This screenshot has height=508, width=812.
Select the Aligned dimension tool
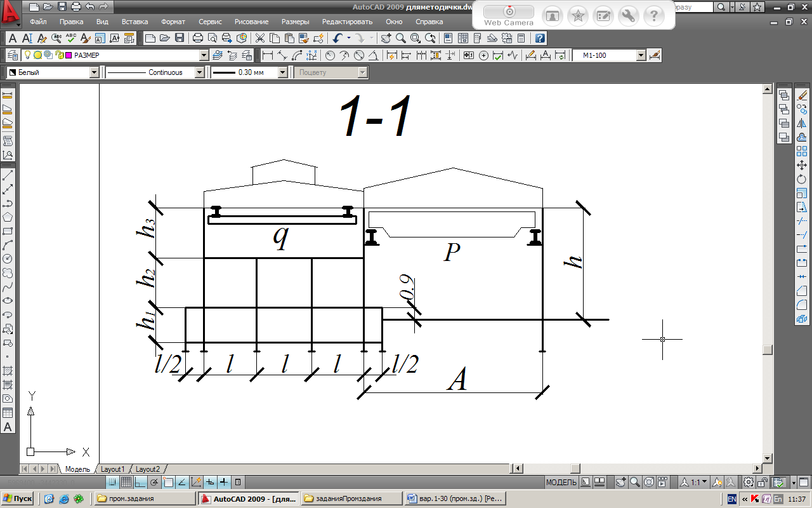pyautogui.click(x=282, y=55)
